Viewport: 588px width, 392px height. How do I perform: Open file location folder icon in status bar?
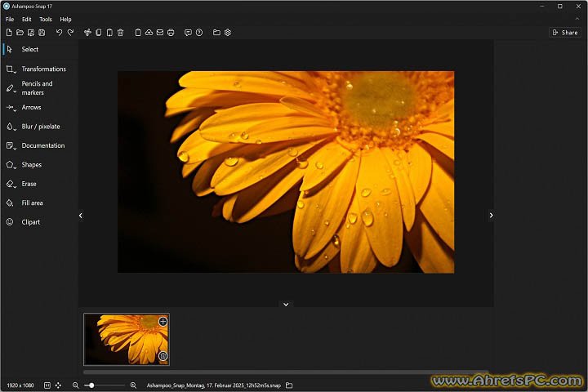(289, 385)
